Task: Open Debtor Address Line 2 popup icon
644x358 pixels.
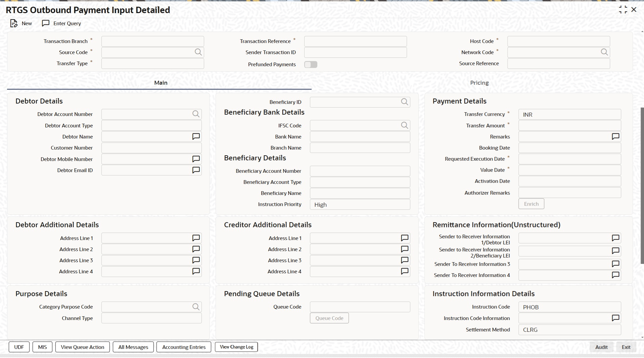Action: (196, 249)
